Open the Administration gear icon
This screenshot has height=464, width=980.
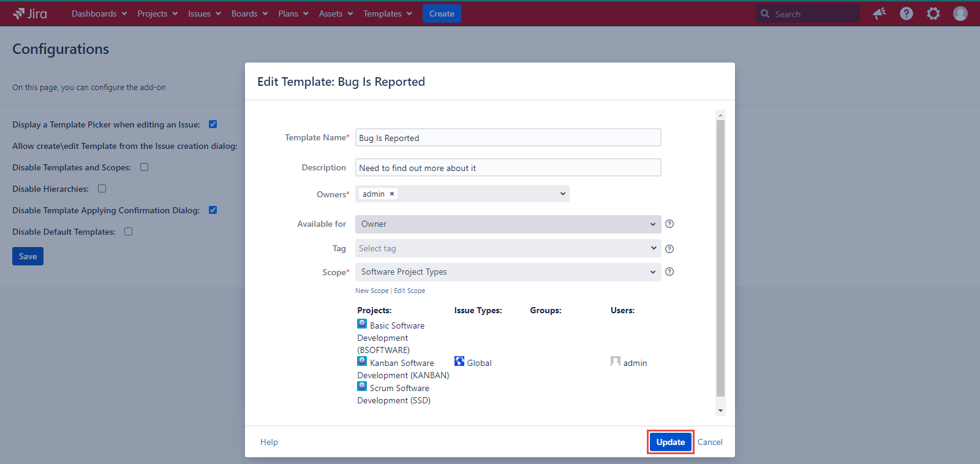(933, 13)
